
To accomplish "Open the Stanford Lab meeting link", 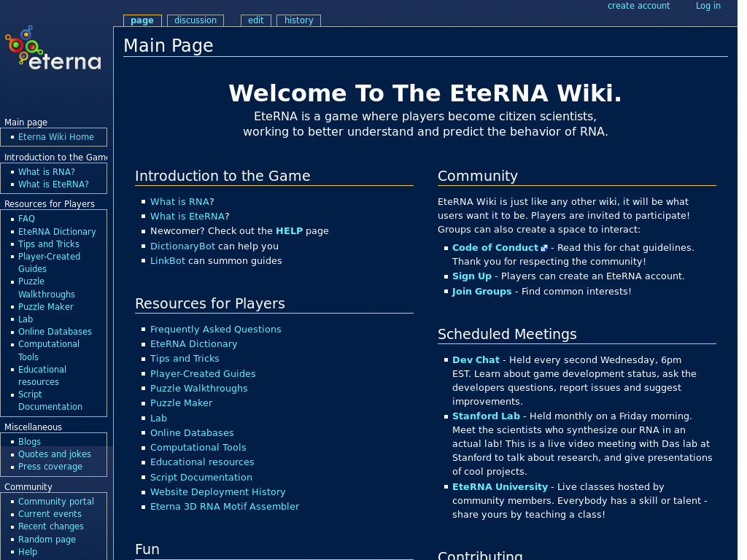I will point(486,416).
